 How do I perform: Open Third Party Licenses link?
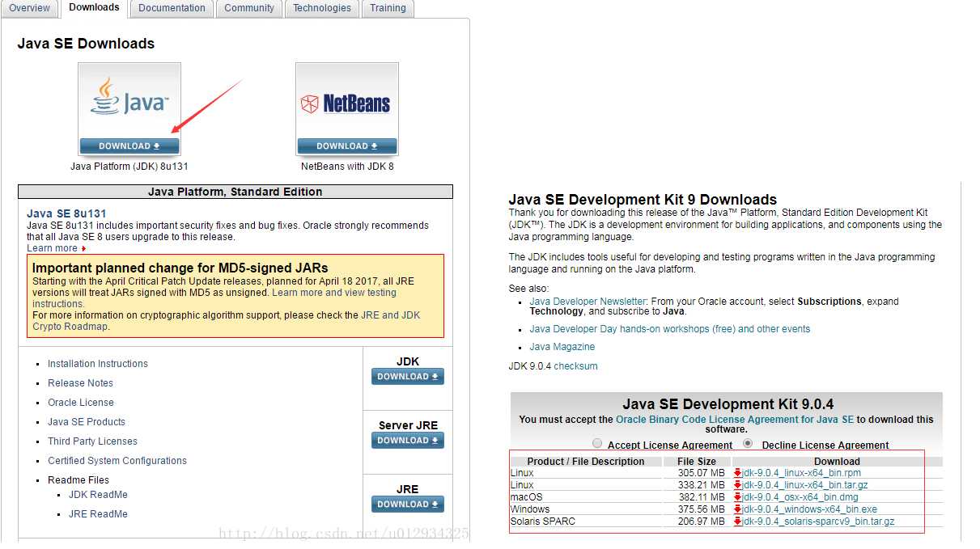click(92, 441)
